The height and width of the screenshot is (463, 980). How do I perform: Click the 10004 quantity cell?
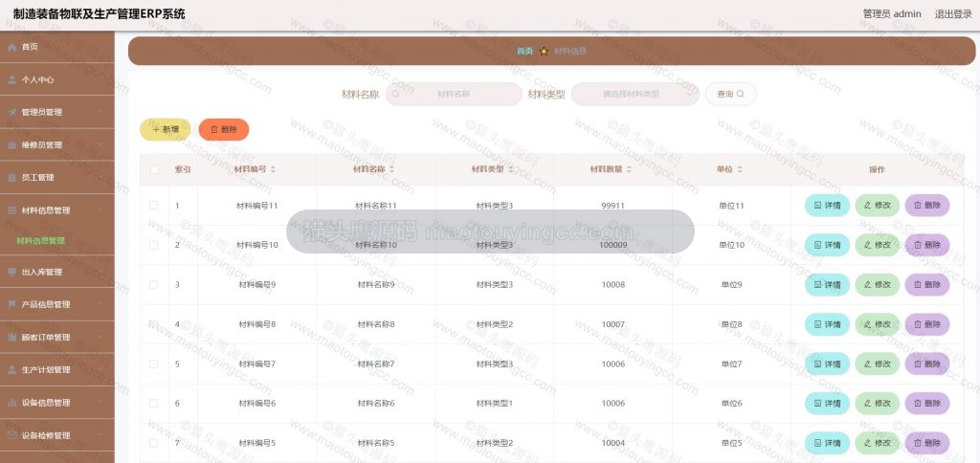pyautogui.click(x=613, y=443)
